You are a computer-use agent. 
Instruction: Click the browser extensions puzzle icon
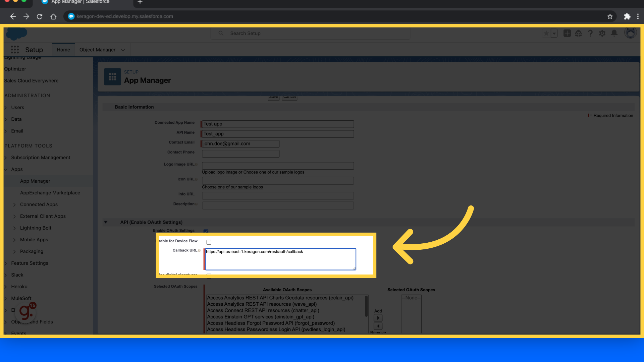[x=627, y=16]
